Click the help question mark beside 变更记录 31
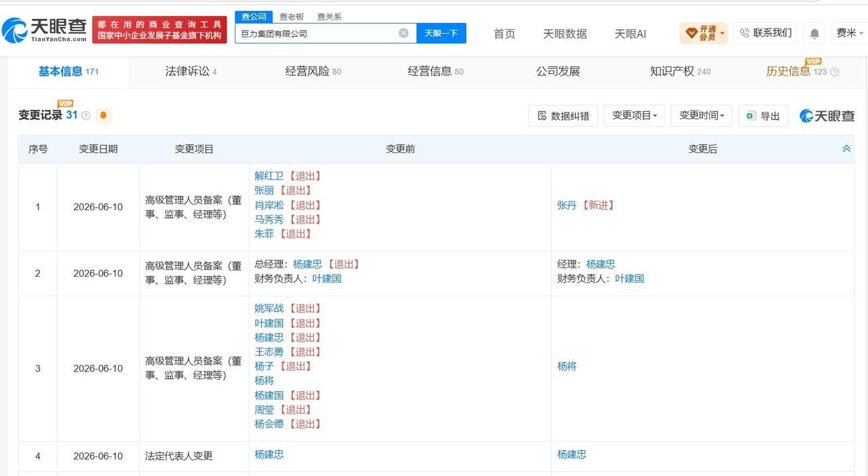The height and width of the screenshot is (476, 868). click(86, 116)
